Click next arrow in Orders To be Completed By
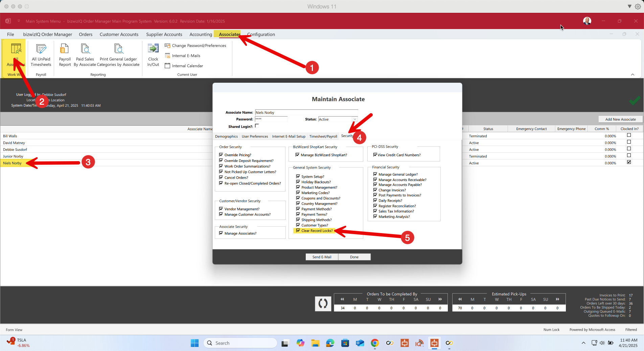Viewport: 644px width, 351px height. tap(440, 299)
